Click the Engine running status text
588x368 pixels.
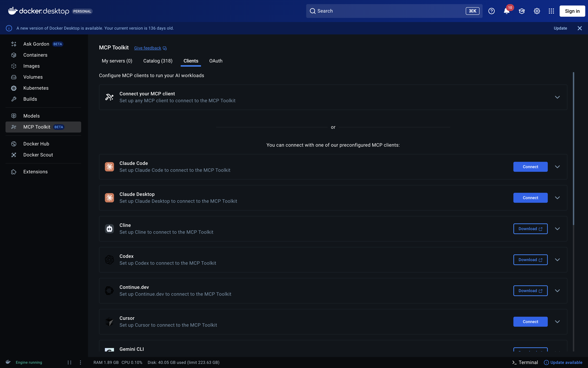(29, 362)
